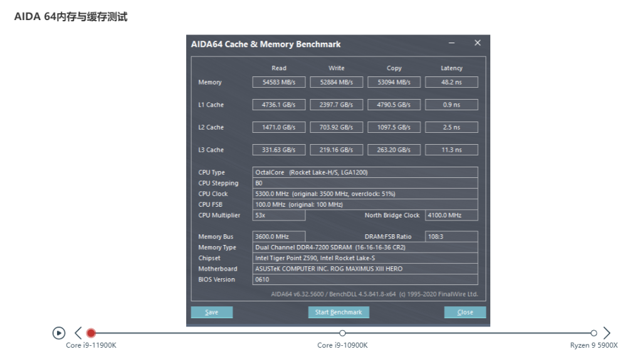Select the Core i9-10900K timeline marker
The height and width of the screenshot is (364, 637).
click(342, 333)
